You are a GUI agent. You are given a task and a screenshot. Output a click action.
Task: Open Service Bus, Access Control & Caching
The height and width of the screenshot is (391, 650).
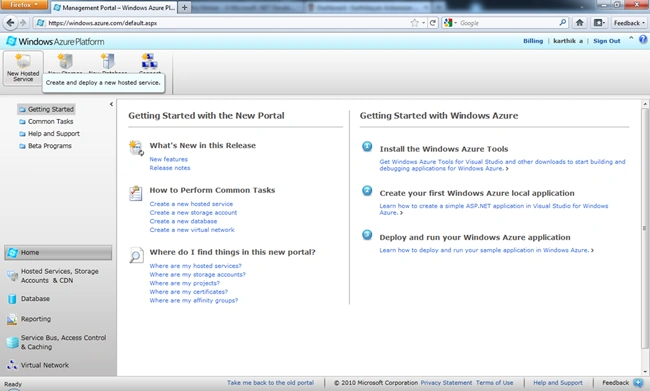click(56, 342)
